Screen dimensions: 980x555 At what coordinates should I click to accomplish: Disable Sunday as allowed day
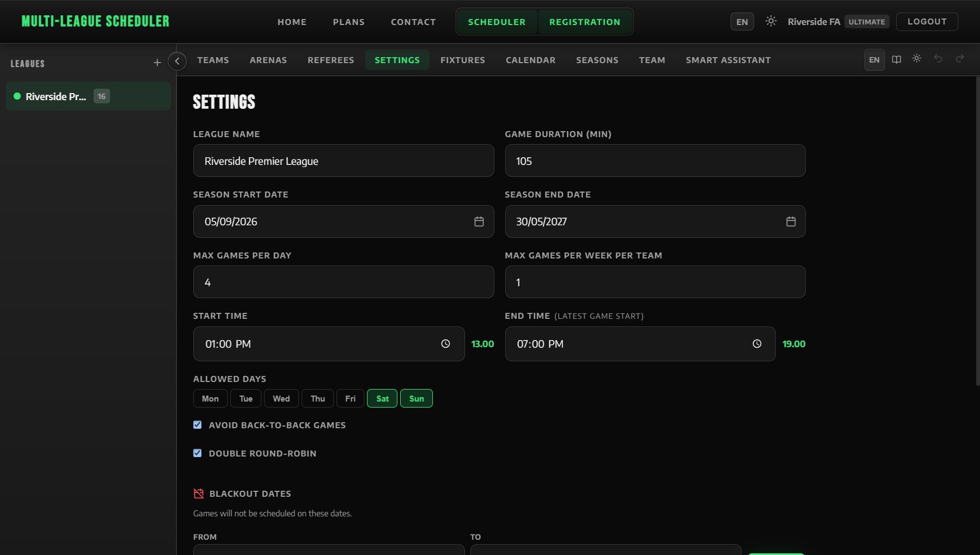416,398
